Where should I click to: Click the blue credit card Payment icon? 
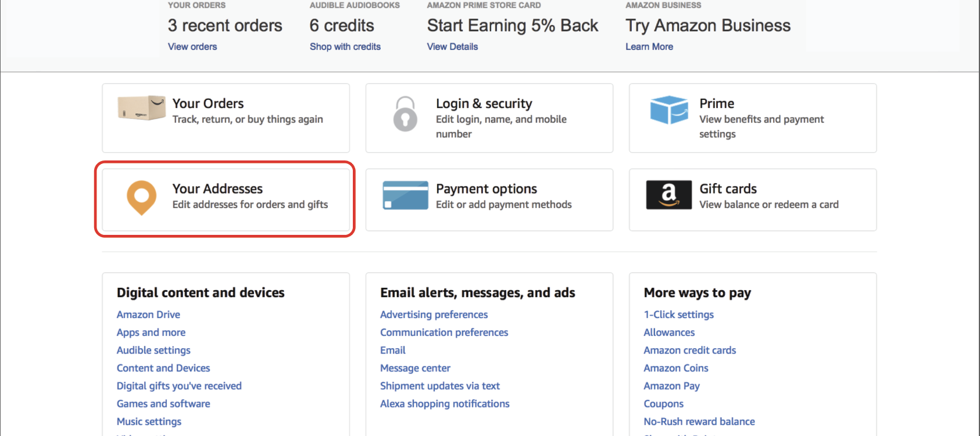point(405,195)
